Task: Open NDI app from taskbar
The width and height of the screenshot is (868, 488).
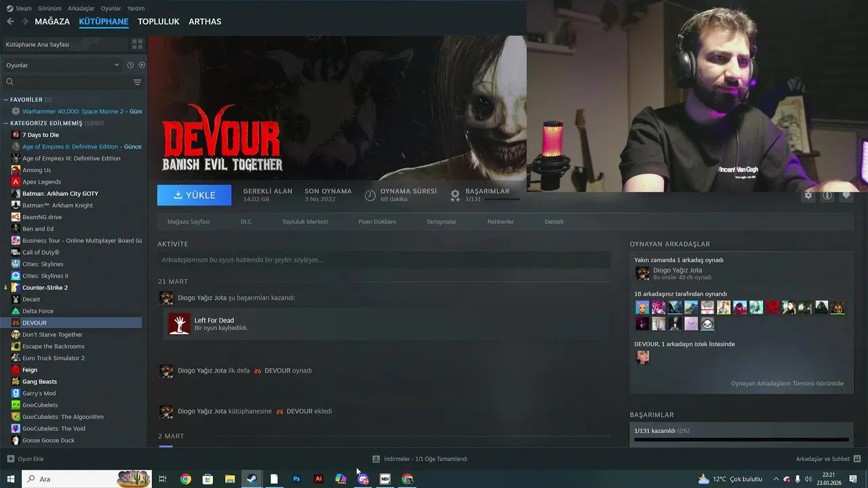Action: [x=385, y=479]
